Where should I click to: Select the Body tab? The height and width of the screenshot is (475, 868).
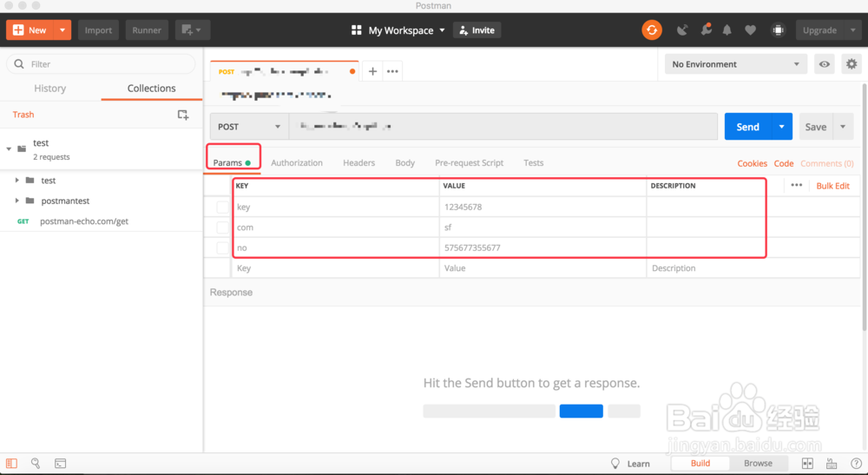point(404,162)
